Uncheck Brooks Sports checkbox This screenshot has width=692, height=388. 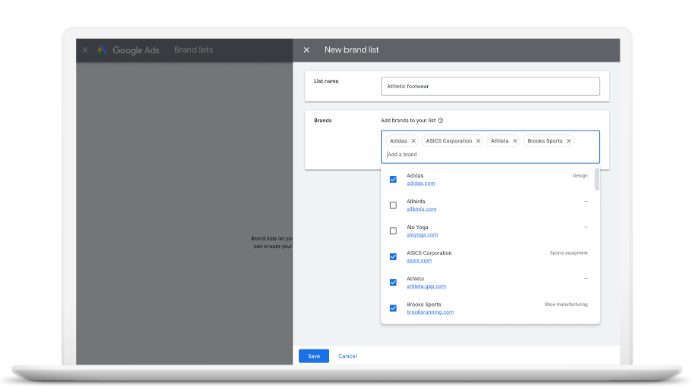(393, 308)
